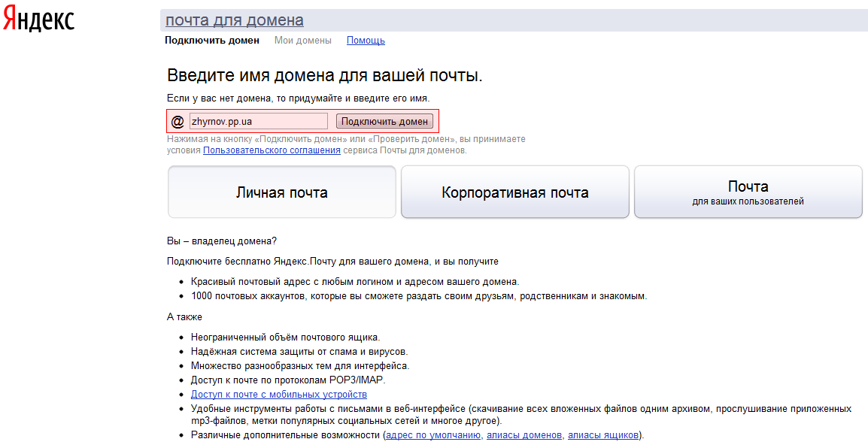This screenshot has height=445, width=868.
Task: Select the 'Подключить домен' navigation tab
Action: 212,41
